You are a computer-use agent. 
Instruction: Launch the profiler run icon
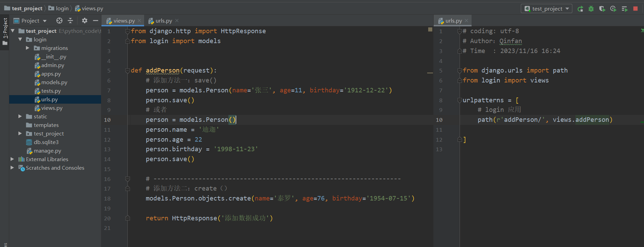613,9
